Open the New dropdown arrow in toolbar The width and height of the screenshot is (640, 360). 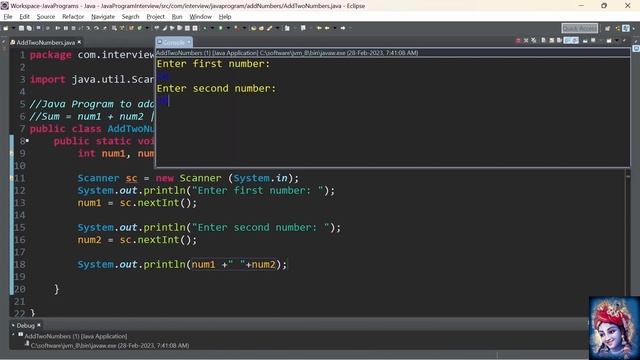click(13, 28)
